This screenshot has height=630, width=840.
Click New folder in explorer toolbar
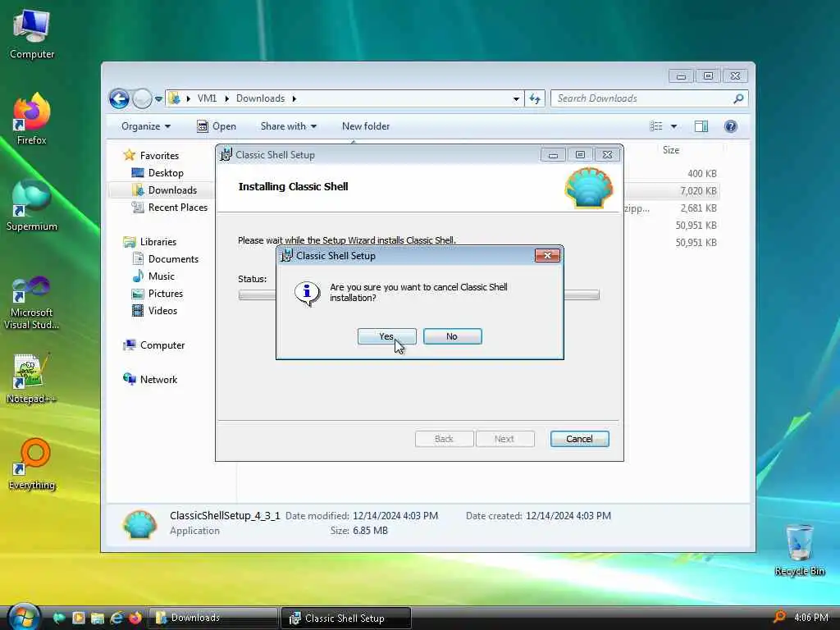coord(366,126)
